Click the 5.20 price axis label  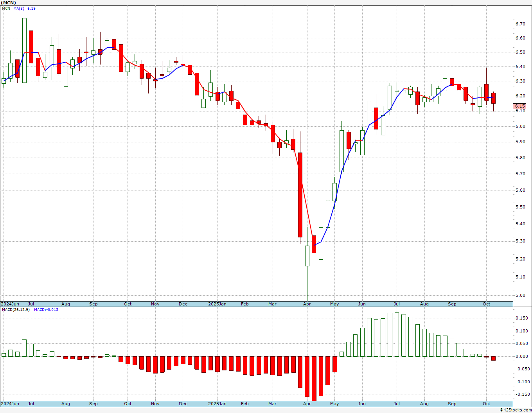point(520,259)
